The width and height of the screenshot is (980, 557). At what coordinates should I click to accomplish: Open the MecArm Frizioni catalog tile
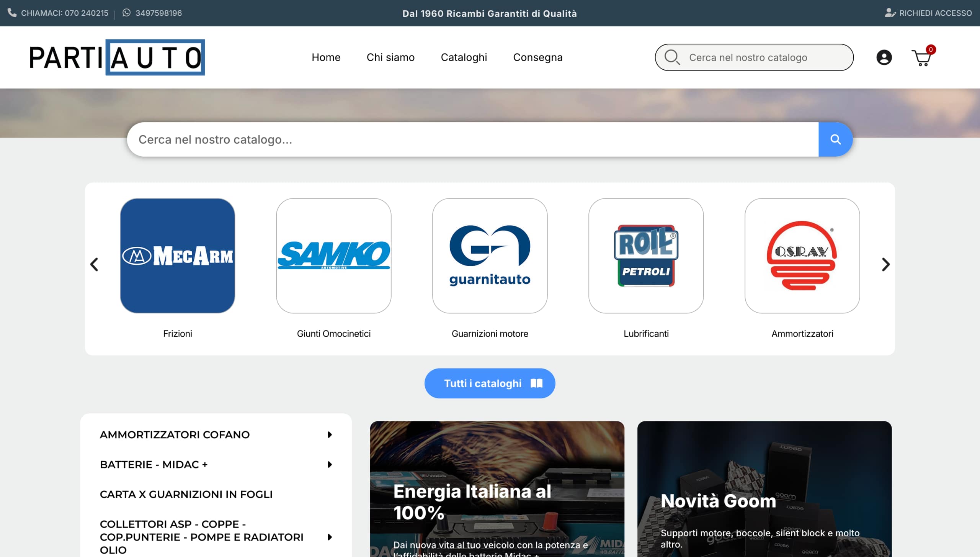click(x=177, y=256)
